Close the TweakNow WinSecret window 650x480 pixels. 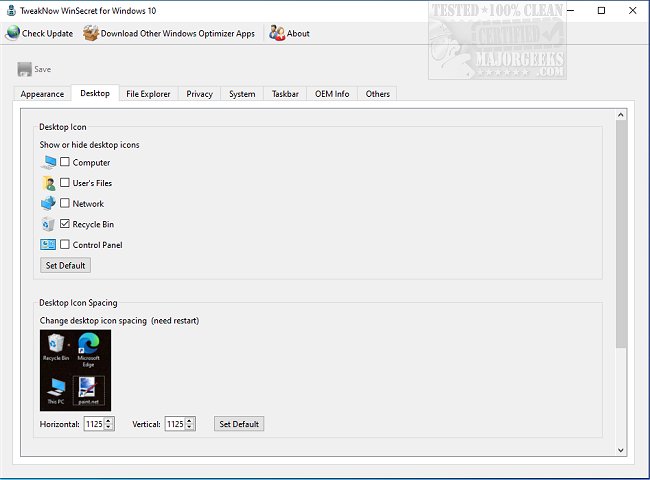pyautogui.click(x=633, y=11)
